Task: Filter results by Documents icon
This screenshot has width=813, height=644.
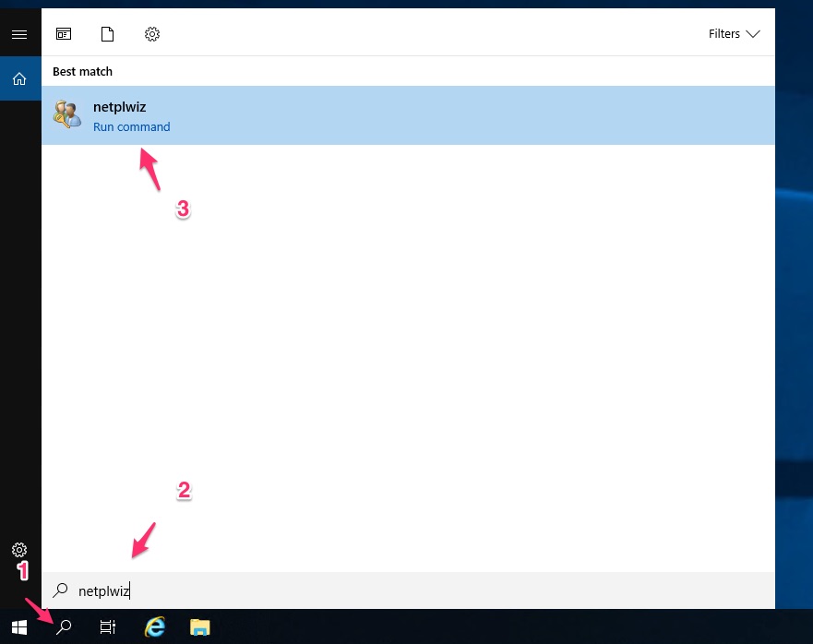Action: tap(108, 34)
